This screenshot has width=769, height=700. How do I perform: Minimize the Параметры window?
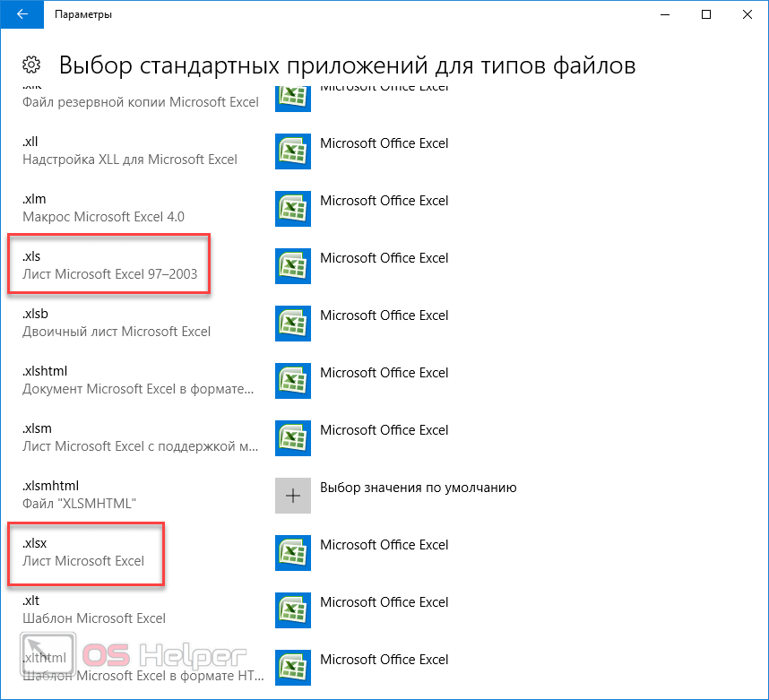tap(665, 14)
